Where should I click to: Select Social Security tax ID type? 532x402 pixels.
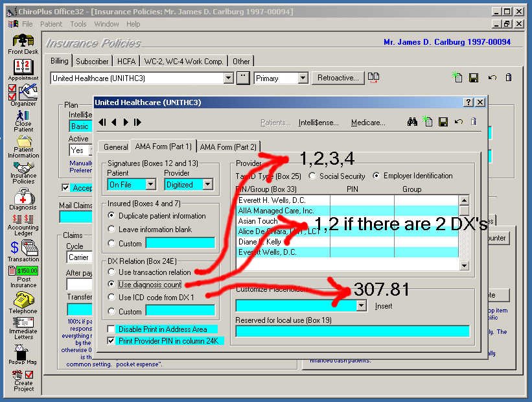coord(312,176)
